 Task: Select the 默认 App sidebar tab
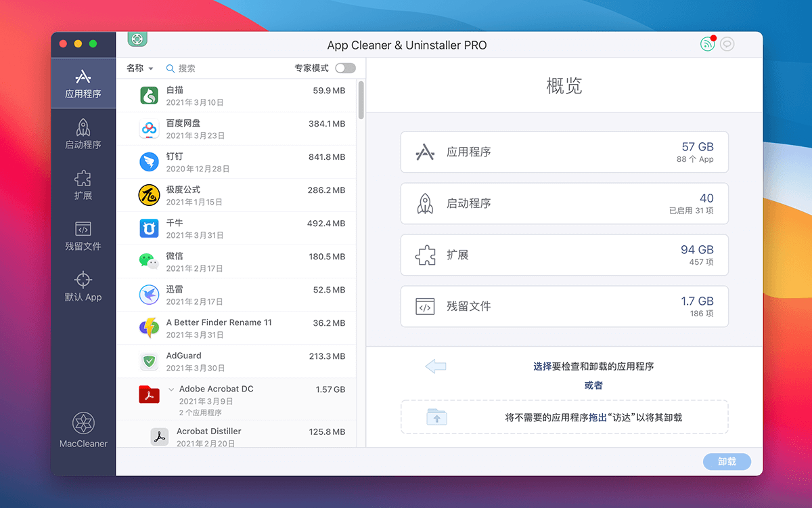(83, 287)
